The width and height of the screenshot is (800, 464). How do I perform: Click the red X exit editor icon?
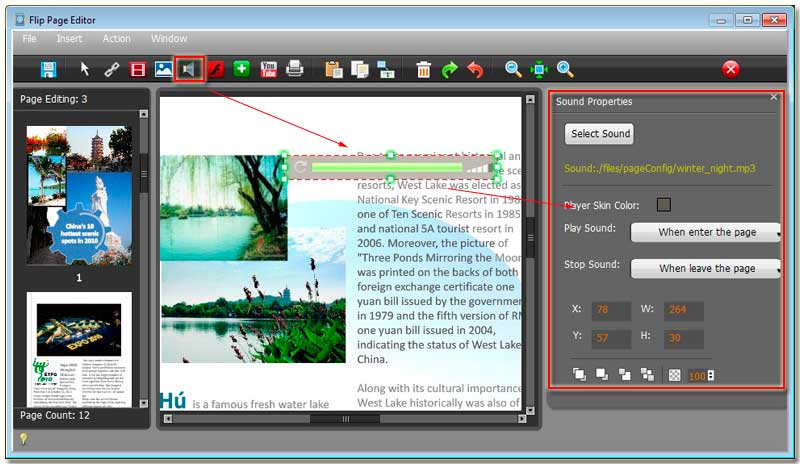(731, 69)
